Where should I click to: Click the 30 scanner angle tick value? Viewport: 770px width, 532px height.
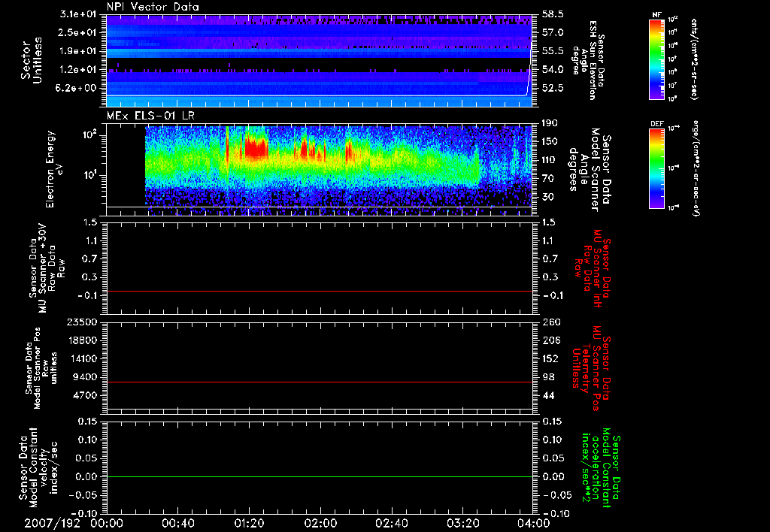click(x=548, y=197)
